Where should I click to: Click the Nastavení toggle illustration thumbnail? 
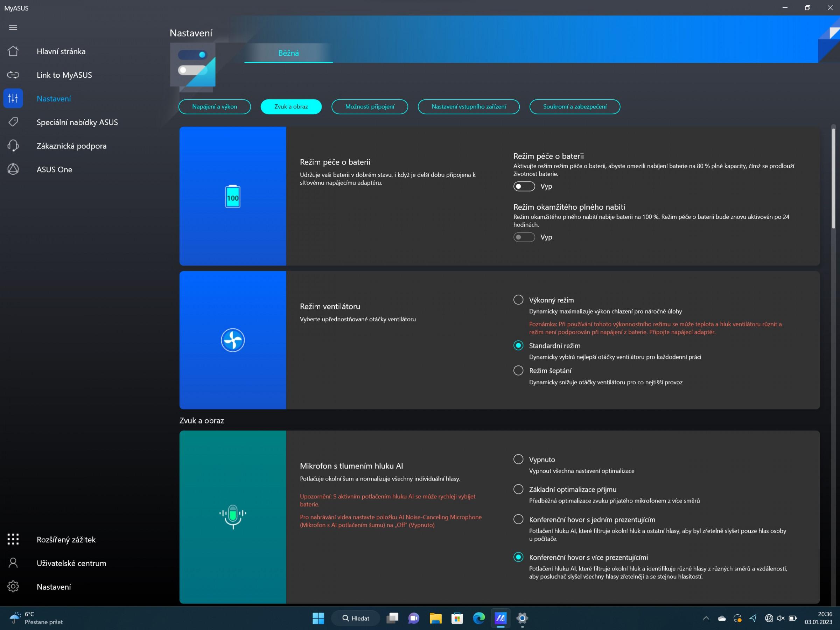pyautogui.click(x=193, y=67)
